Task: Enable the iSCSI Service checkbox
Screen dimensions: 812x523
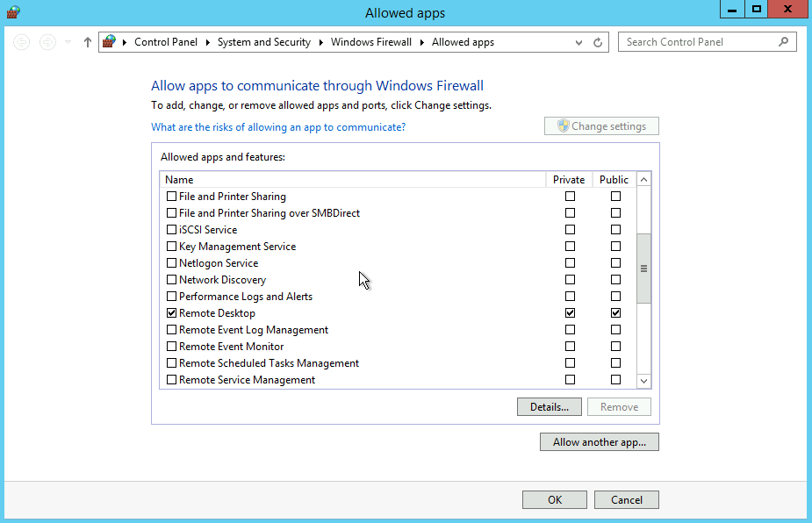Action: (x=171, y=229)
